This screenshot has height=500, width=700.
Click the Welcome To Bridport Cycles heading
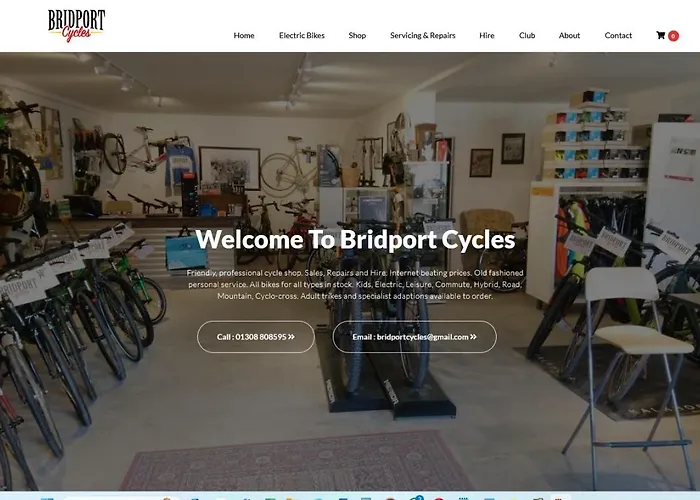click(x=355, y=239)
